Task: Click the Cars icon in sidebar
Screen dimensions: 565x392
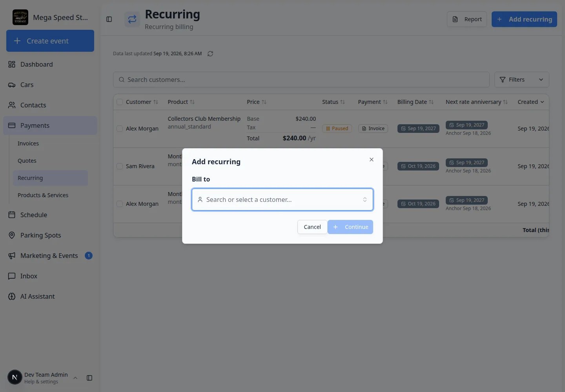Action: 12,85
